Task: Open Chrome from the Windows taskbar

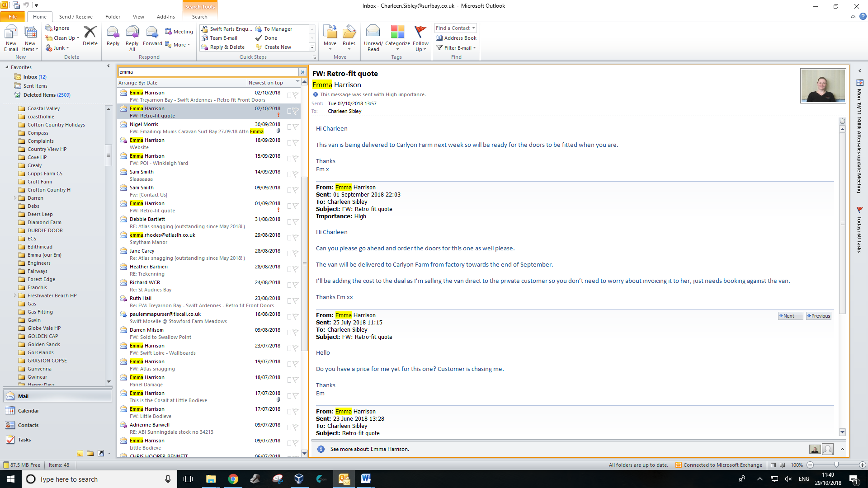Action: point(233,479)
